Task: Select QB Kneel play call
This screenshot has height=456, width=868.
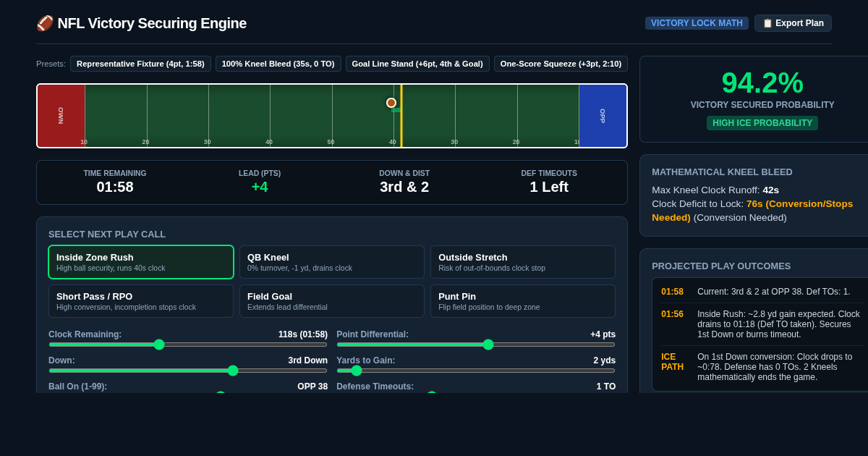Action: coord(332,262)
